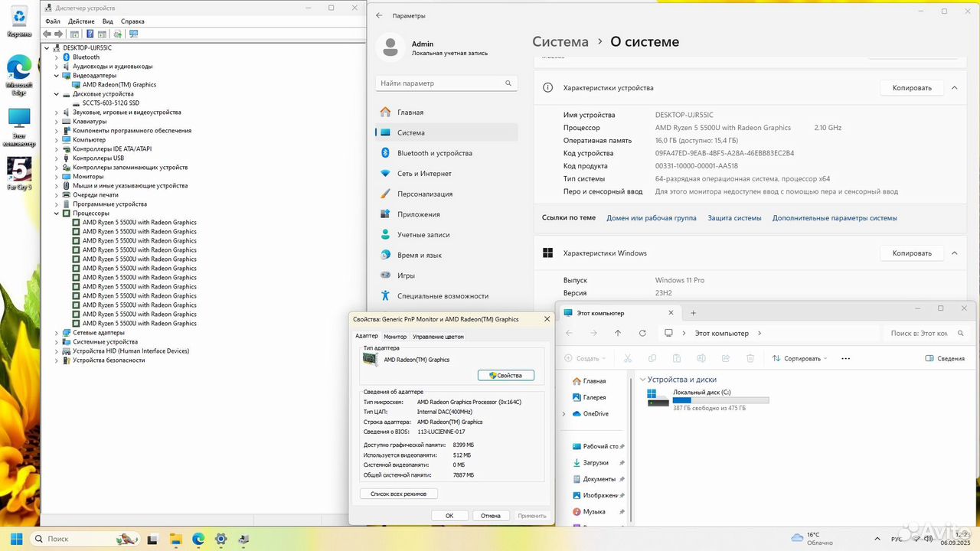Select AMD Radeon(TM) Graphics in the device tree
The width and height of the screenshot is (980, 551).
tap(119, 85)
